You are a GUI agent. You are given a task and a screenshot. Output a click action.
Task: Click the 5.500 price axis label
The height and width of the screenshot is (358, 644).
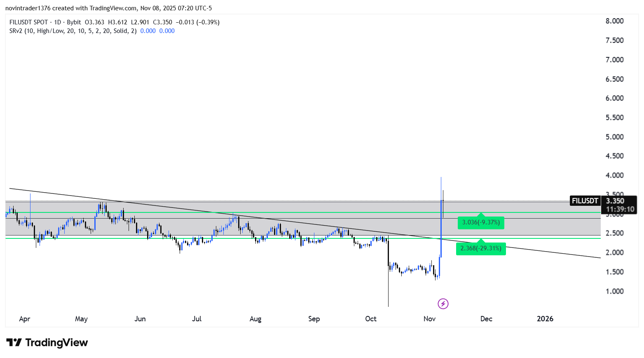tap(614, 118)
